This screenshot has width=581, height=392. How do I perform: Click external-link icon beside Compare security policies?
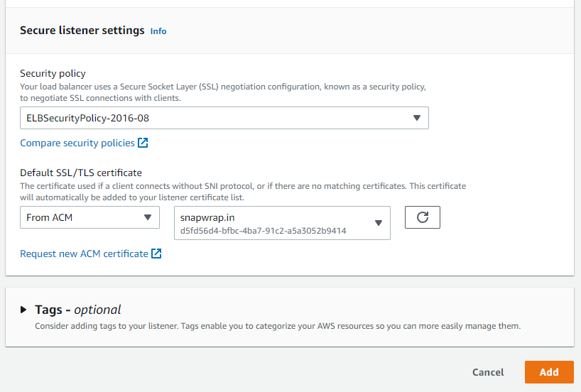pyautogui.click(x=143, y=143)
